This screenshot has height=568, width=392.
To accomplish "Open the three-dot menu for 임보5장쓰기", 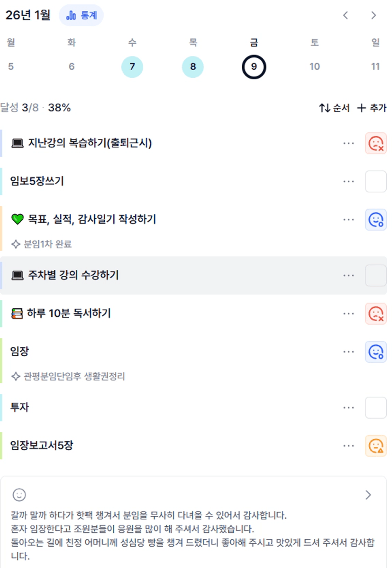I will coord(348,181).
